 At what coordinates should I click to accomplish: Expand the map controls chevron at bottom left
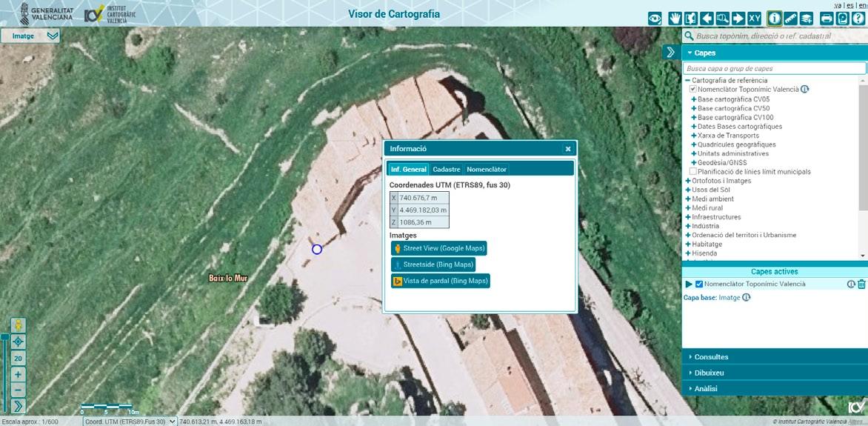coord(18,407)
